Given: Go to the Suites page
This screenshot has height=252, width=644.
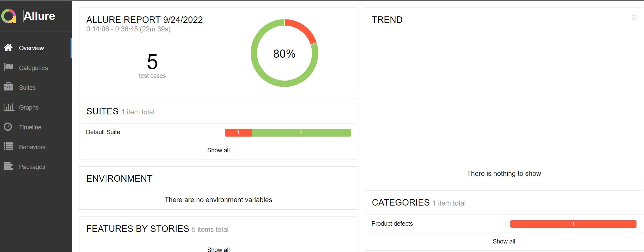Looking at the screenshot, I should (36, 88).
